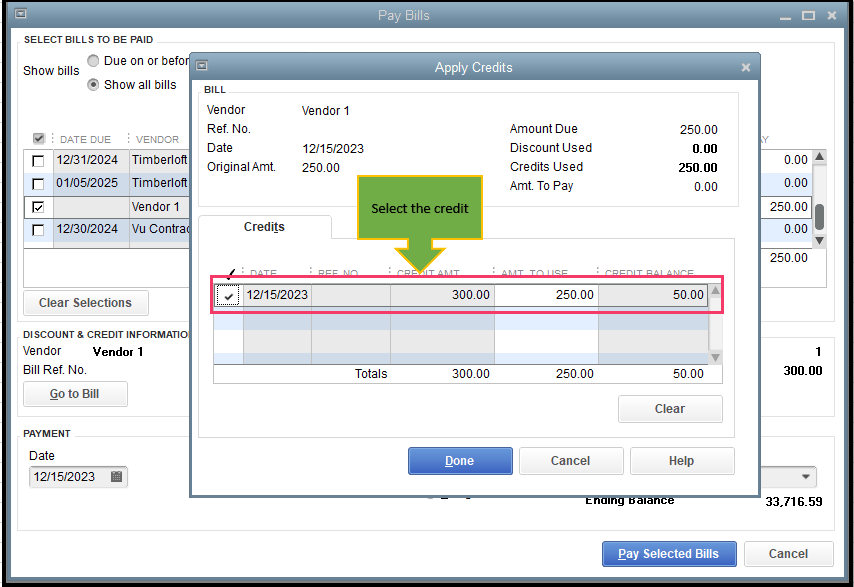Toggle the select-all bills header checkbox

click(x=38, y=138)
